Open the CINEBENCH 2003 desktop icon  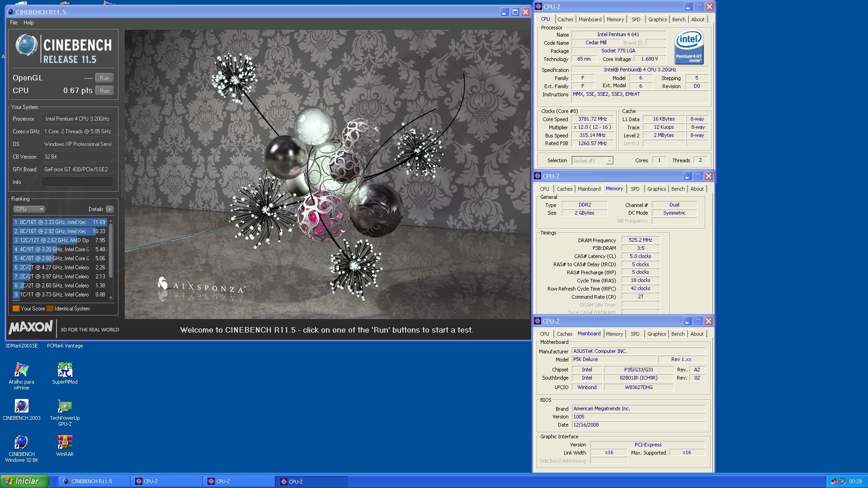(x=21, y=406)
